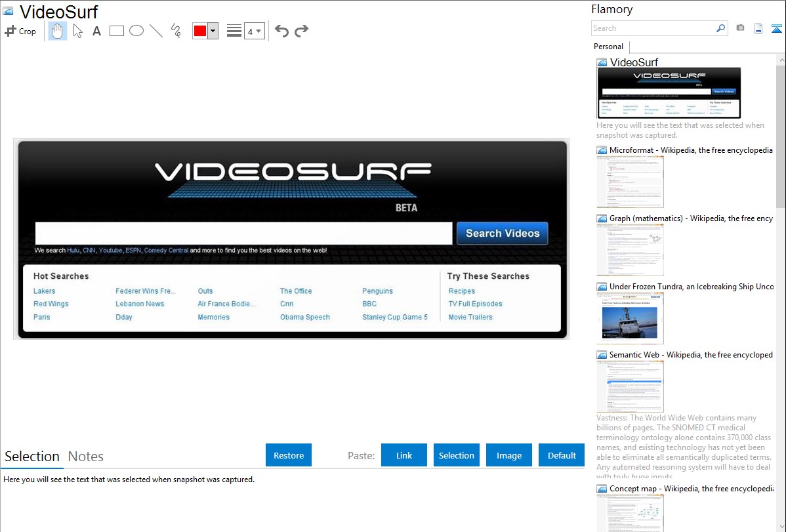Click the document page icon
Screen dimensions: 786x532
tap(758, 28)
